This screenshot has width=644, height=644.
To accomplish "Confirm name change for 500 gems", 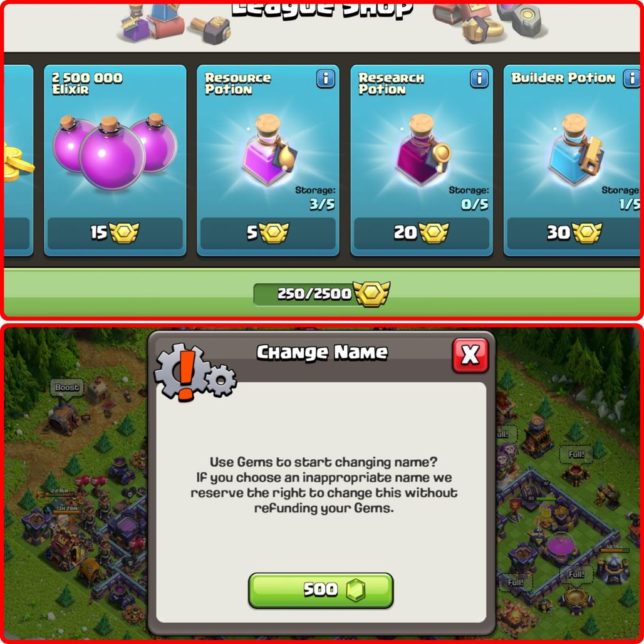I will (x=321, y=591).
